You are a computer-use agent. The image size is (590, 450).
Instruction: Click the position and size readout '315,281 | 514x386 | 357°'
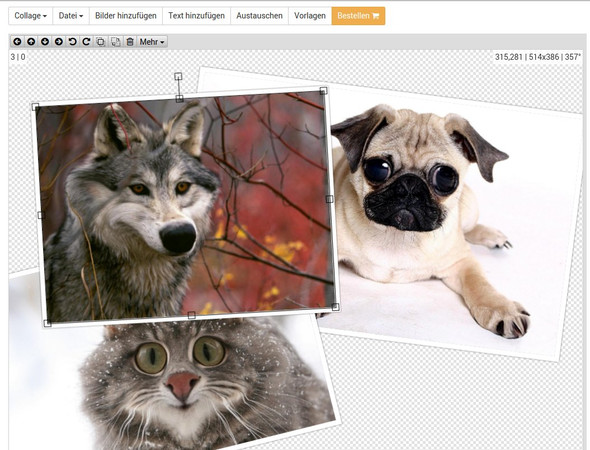[x=538, y=57]
